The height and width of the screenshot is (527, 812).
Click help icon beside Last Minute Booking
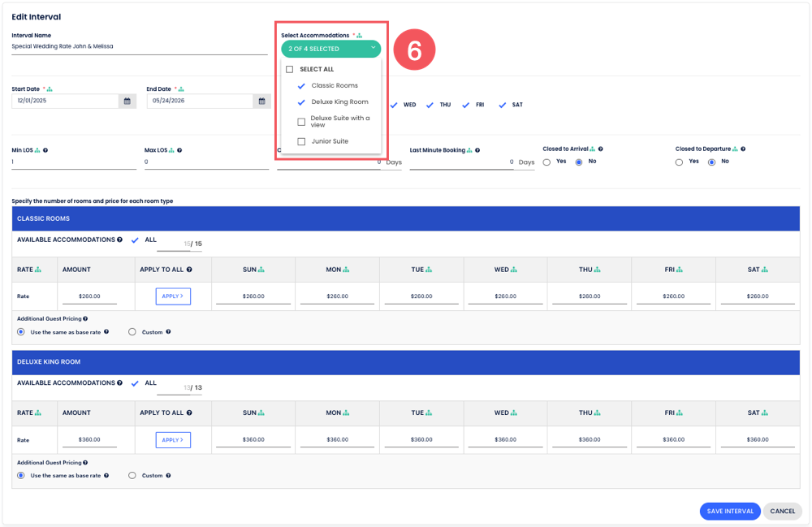pyautogui.click(x=477, y=150)
